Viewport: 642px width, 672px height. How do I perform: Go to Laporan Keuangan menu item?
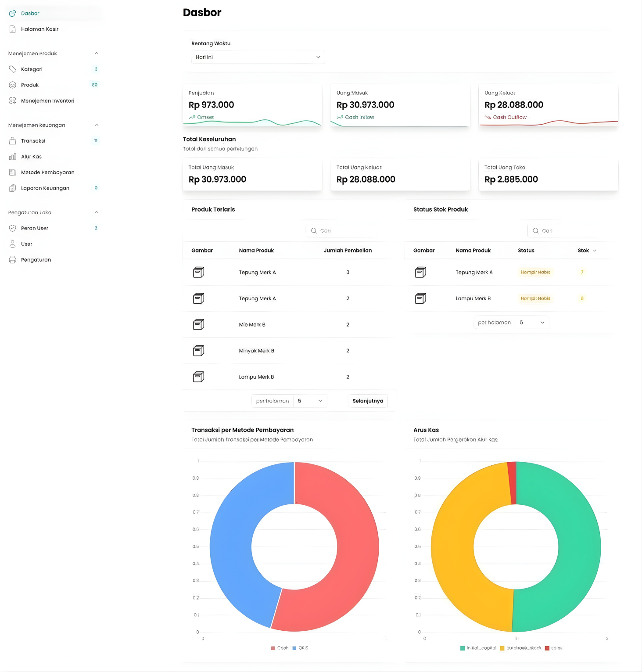[x=45, y=188]
